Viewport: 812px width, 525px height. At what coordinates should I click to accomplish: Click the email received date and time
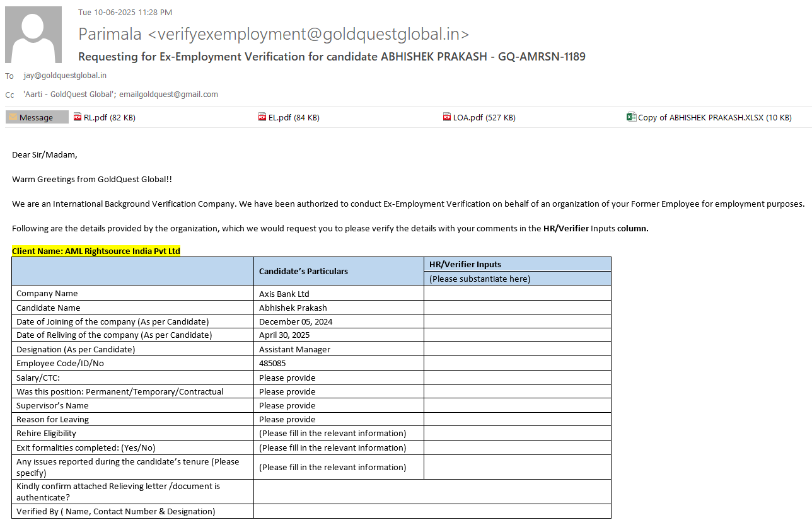(125, 12)
